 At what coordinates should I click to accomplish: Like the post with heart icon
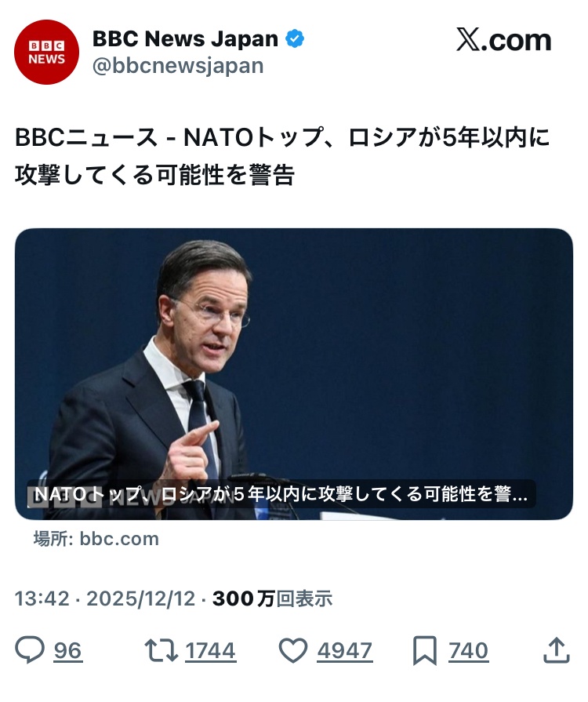293,650
